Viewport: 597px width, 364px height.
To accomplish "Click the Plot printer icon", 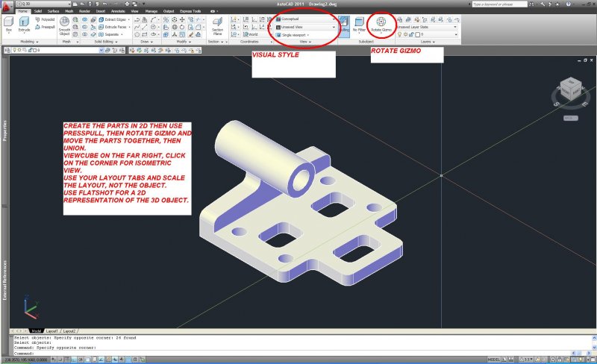I will click(127, 4).
